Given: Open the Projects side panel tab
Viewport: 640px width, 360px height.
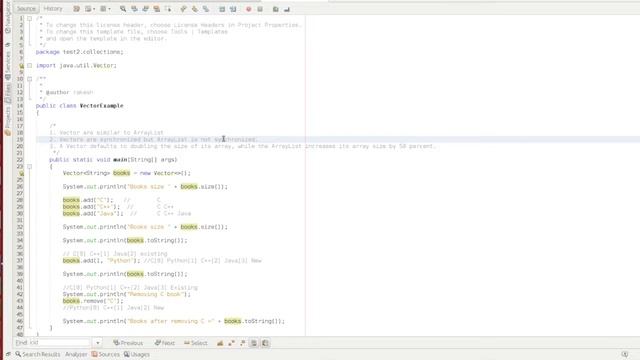Looking at the screenshot, I should [x=7, y=120].
